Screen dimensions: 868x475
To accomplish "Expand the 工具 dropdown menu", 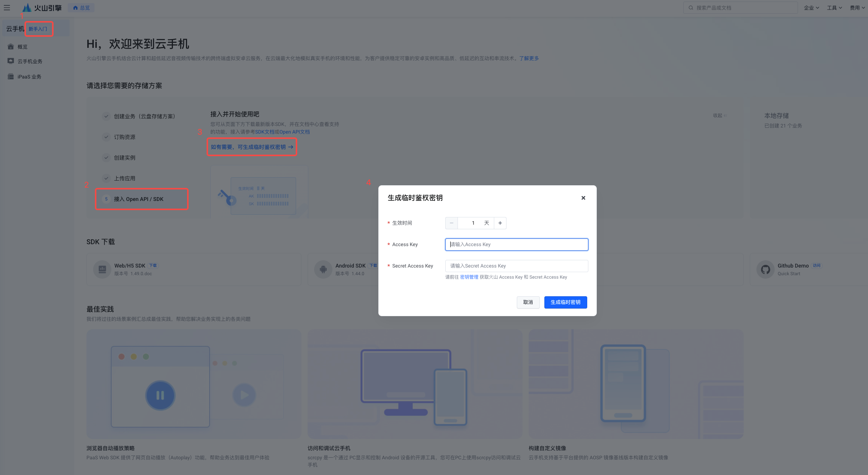I will pyautogui.click(x=834, y=8).
